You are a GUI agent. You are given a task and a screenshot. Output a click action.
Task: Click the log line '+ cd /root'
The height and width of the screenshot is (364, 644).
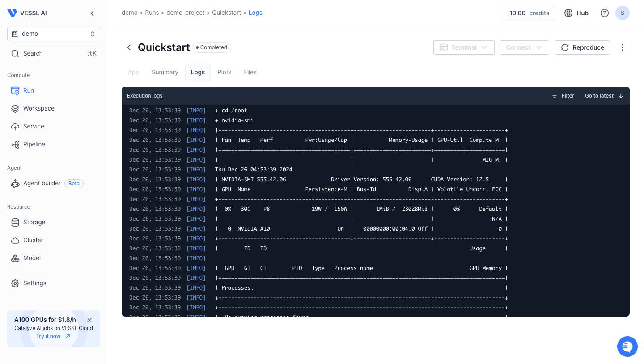pos(231,111)
